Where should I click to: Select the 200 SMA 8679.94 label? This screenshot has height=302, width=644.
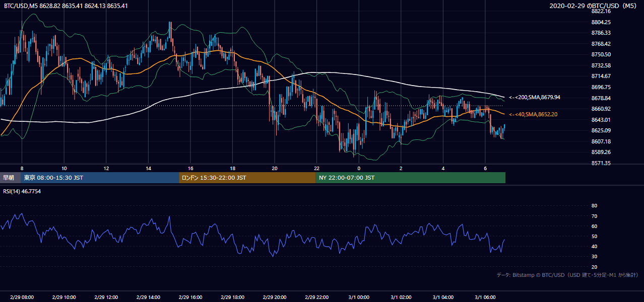click(x=534, y=97)
